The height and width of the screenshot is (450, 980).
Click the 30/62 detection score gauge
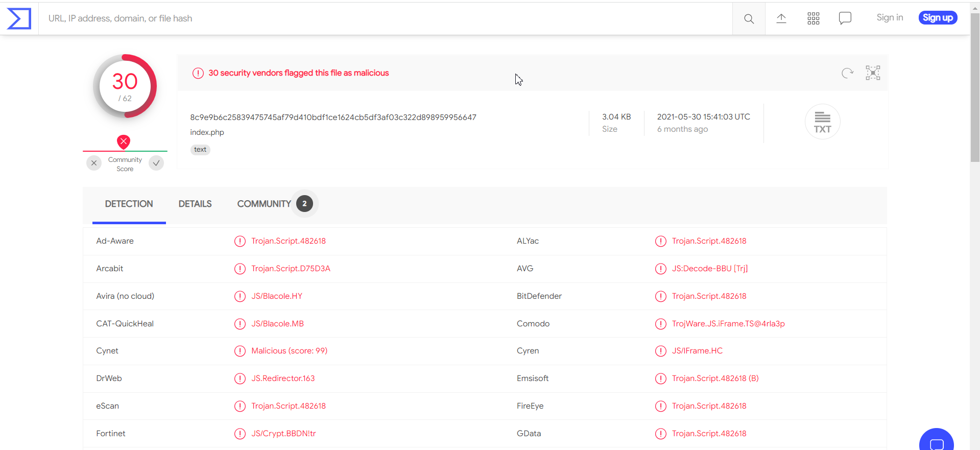tap(125, 86)
